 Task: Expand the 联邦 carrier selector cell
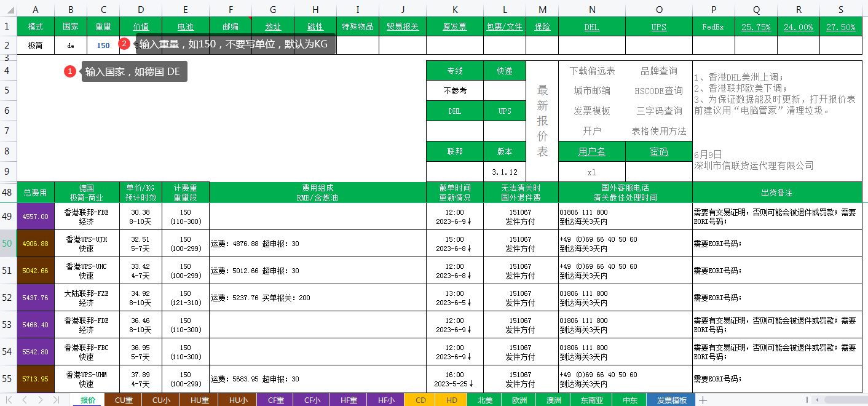coord(455,151)
